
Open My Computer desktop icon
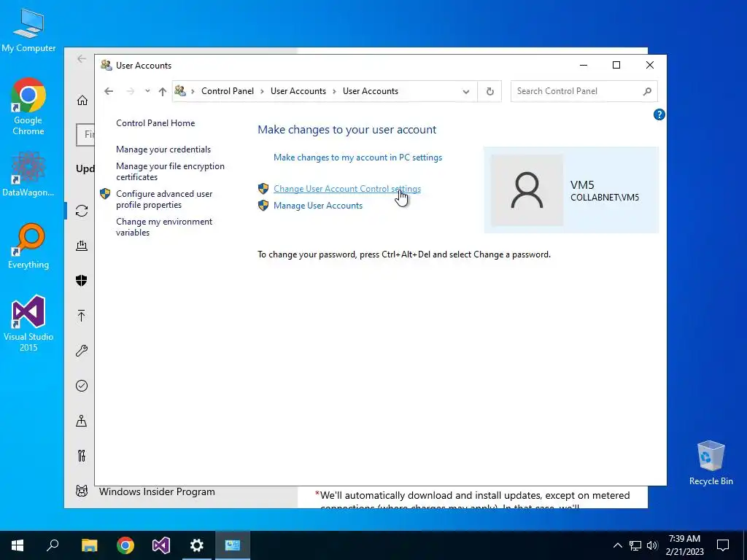pos(28,29)
